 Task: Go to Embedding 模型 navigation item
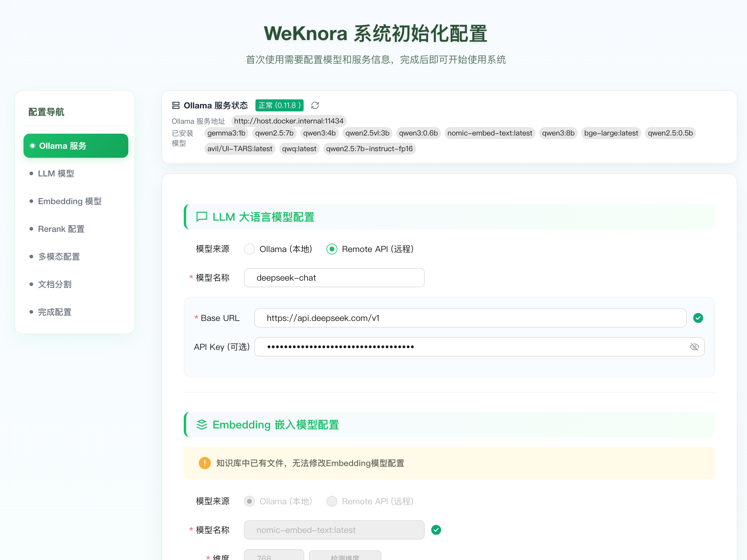tap(70, 201)
